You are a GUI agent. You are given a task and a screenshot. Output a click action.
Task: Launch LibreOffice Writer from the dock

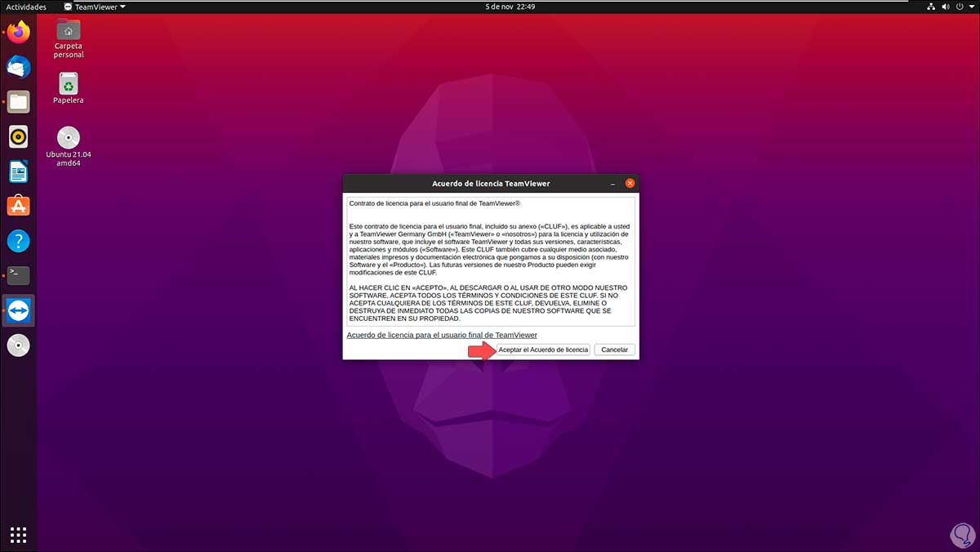(x=18, y=171)
